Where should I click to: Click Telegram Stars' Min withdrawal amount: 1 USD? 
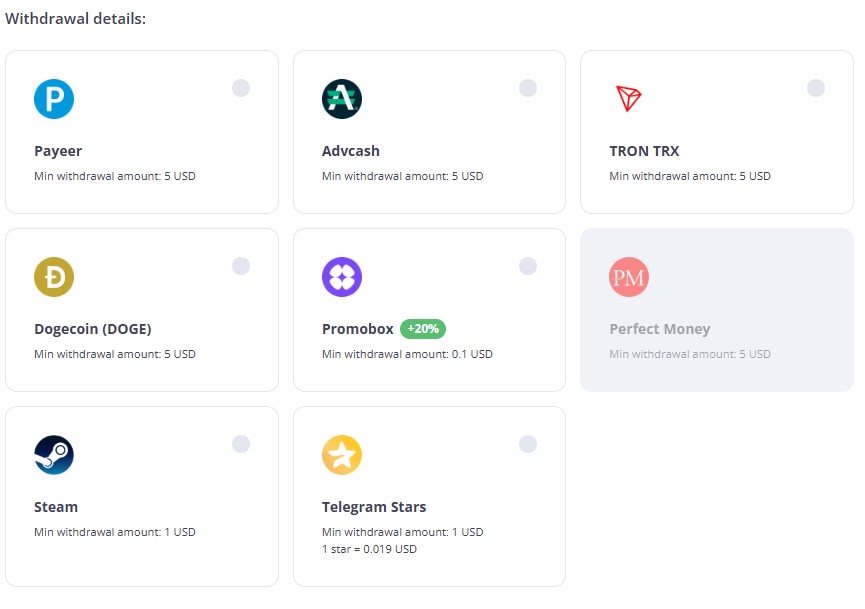pyautogui.click(x=403, y=532)
